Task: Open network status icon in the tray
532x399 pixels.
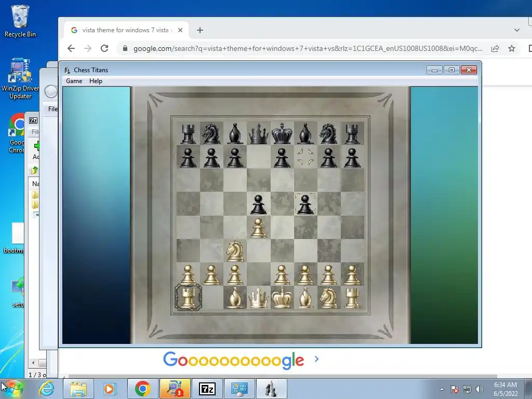Action: [x=467, y=389]
